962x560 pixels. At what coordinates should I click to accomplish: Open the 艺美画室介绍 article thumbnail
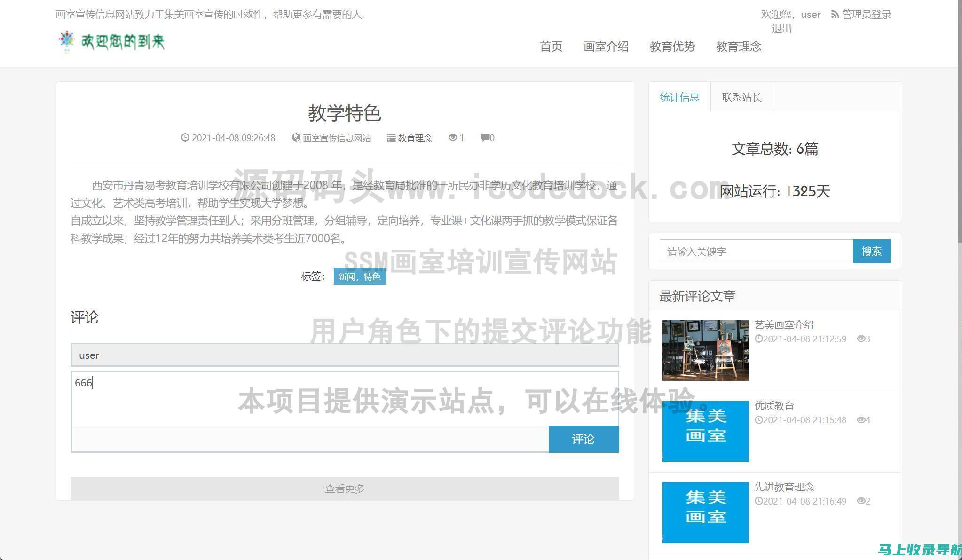[x=705, y=350]
